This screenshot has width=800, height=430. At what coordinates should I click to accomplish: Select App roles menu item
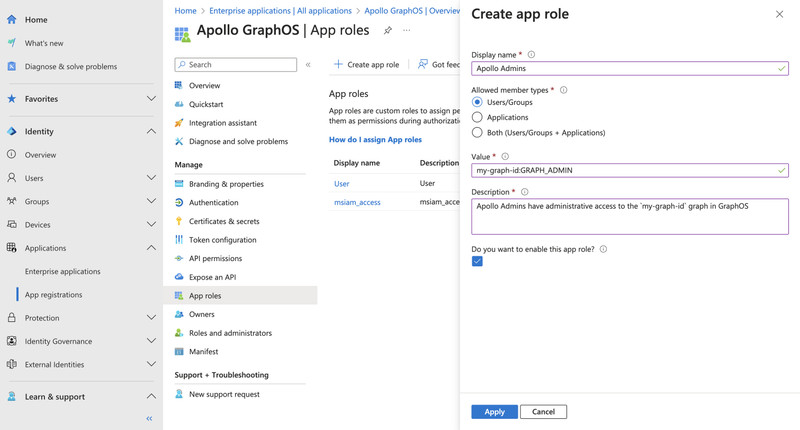coord(240,296)
